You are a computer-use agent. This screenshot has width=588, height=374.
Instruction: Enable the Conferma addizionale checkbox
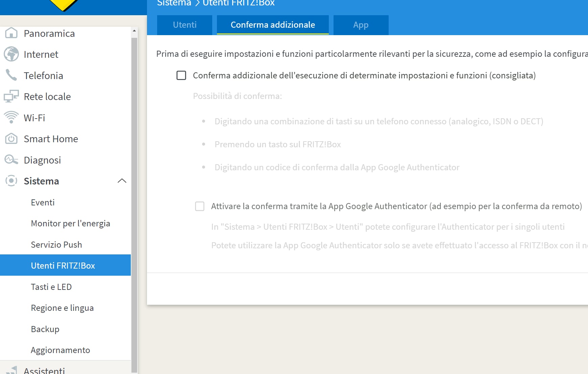point(181,75)
